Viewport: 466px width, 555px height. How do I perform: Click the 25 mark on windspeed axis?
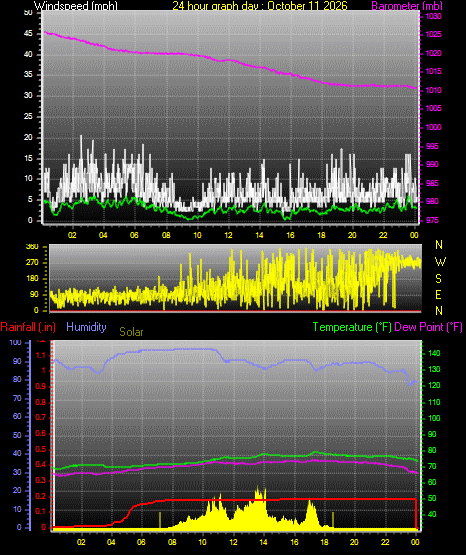(x=28, y=116)
